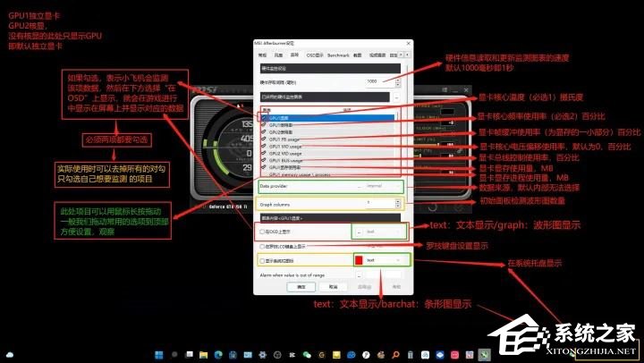Click the ellipsis button beside OSD dropdown
This screenshot has height=363, width=644.
point(359,232)
